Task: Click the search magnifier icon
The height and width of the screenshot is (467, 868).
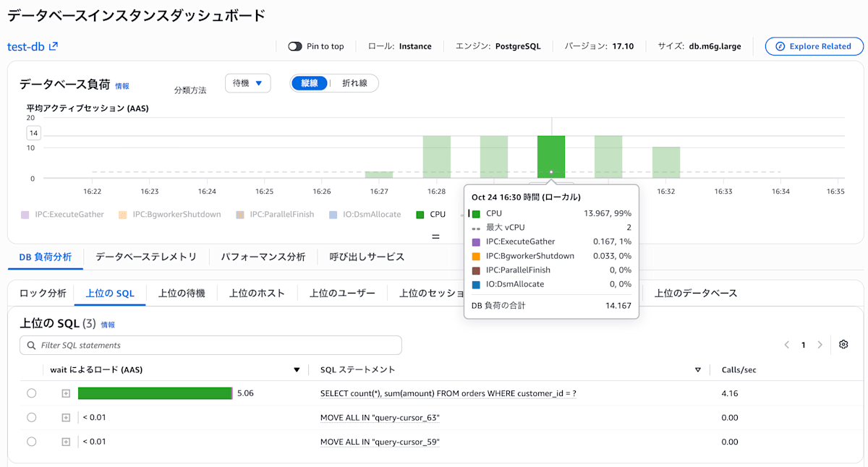Action: point(31,346)
